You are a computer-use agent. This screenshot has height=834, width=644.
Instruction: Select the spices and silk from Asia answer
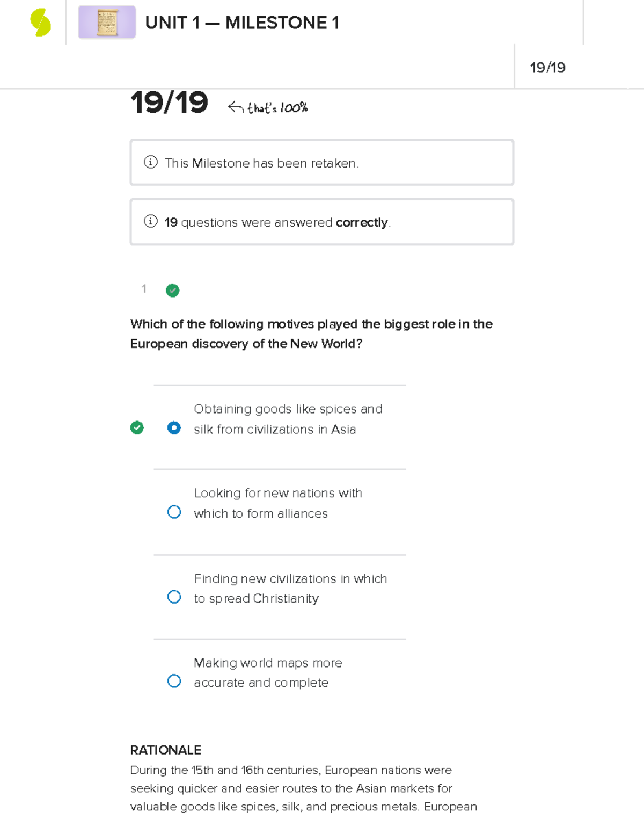174,427
